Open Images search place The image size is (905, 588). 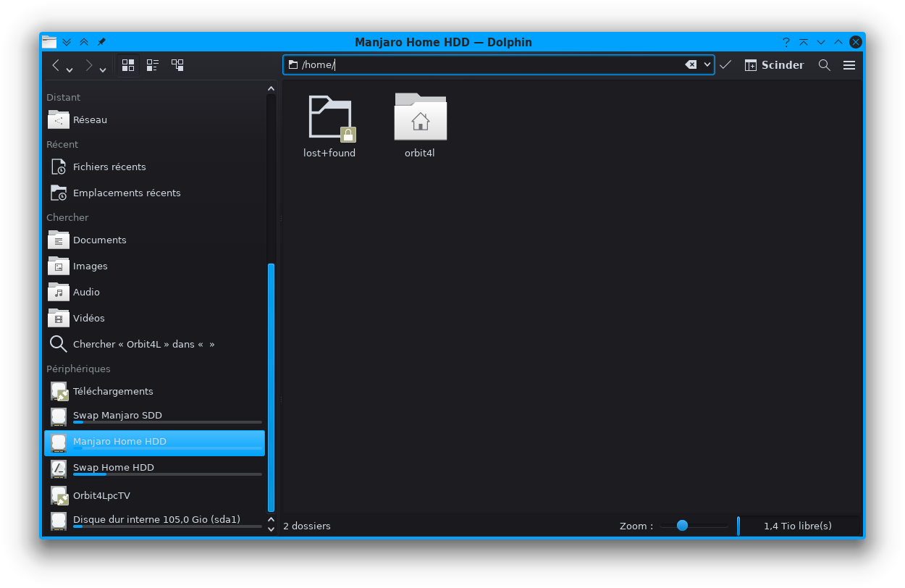click(x=154, y=266)
